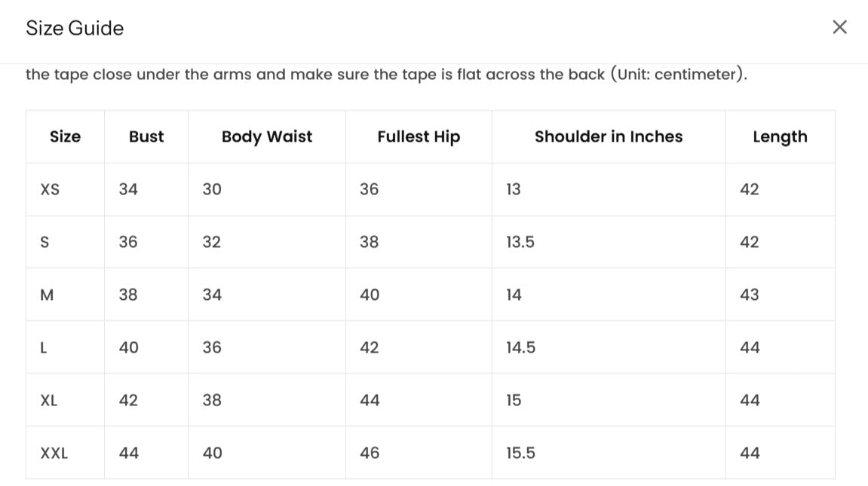Screen dimensions: 868x486
Task: Click the 43 length value for M
Action: (750, 295)
